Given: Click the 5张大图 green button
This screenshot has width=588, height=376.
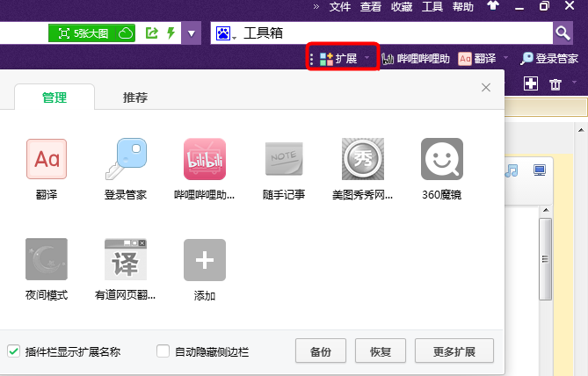Looking at the screenshot, I should click(x=83, y=33).
